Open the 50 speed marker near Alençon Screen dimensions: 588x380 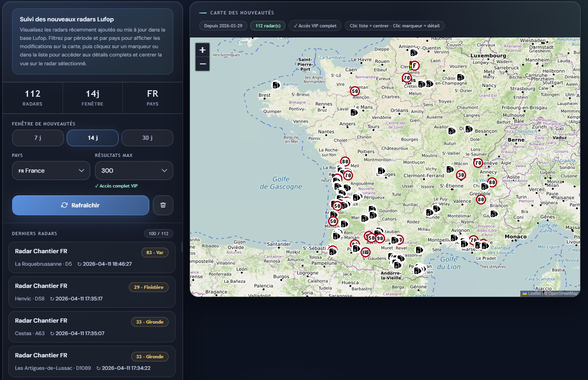pos(355,91)
